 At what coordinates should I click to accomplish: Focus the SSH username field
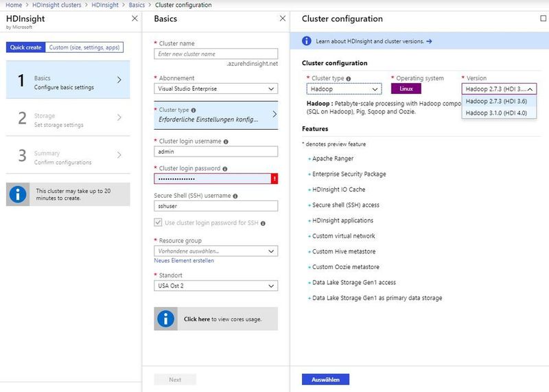pyautogui.click(x=215, y=206)
